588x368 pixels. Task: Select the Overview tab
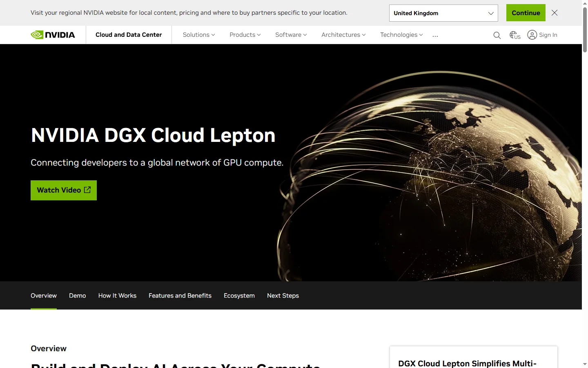[x=44, y=296]
